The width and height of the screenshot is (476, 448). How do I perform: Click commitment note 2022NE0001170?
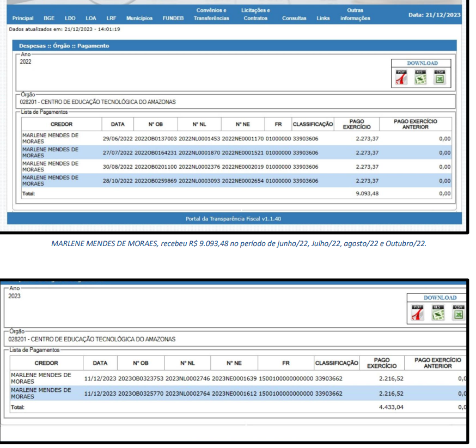pyautogui.click(x=243, y=139)
